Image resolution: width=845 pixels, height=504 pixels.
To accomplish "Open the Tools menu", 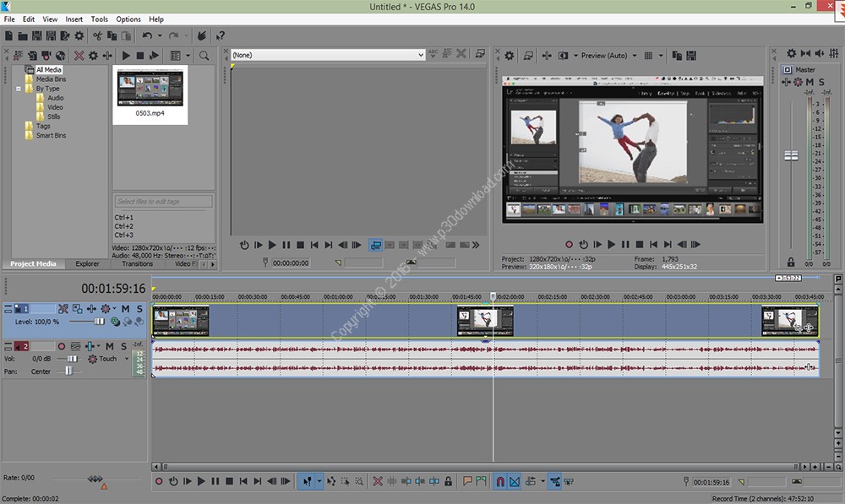I will 99,19.
